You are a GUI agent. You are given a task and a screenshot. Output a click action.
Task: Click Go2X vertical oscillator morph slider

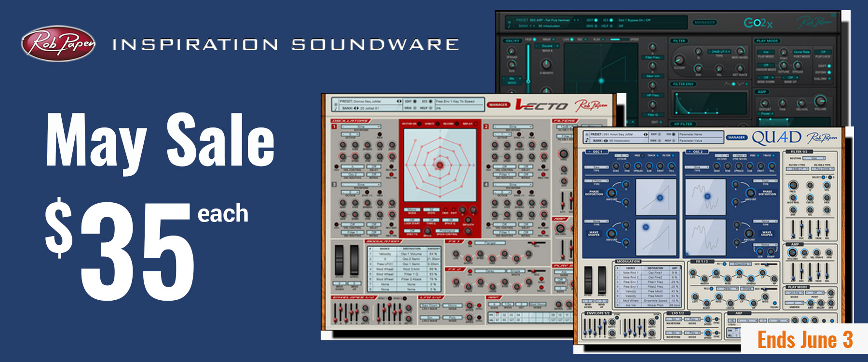pyautogui.click(x=528, y=68)
